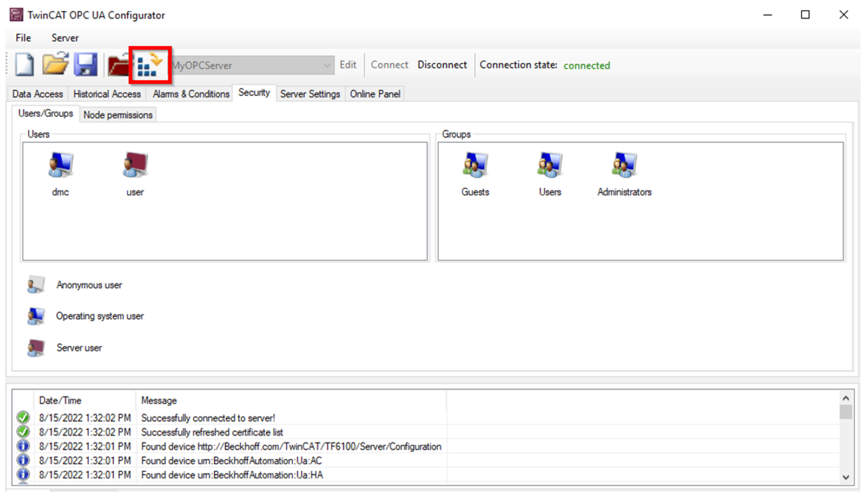Activate configuration with blue squares icon
Viewport: 868px width, 497px height.
150,65
